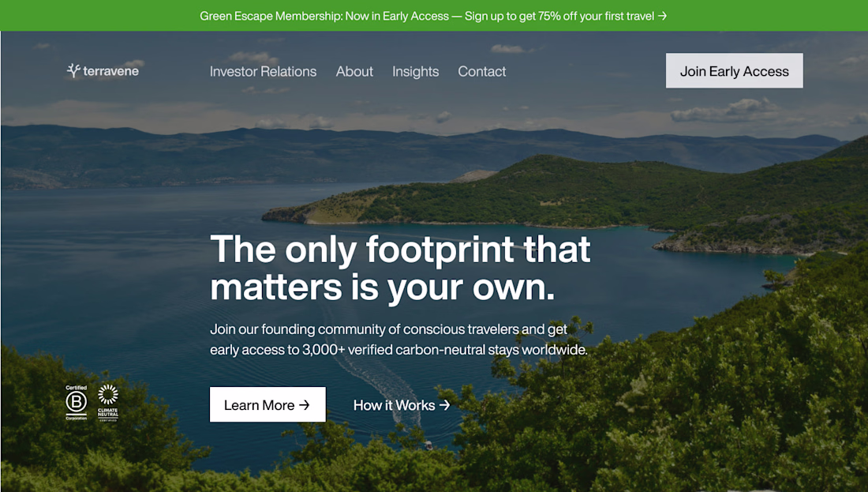The image size is (868, 492).
Task: Click the empty green area of the banner
Action: [x=99, y=16]
